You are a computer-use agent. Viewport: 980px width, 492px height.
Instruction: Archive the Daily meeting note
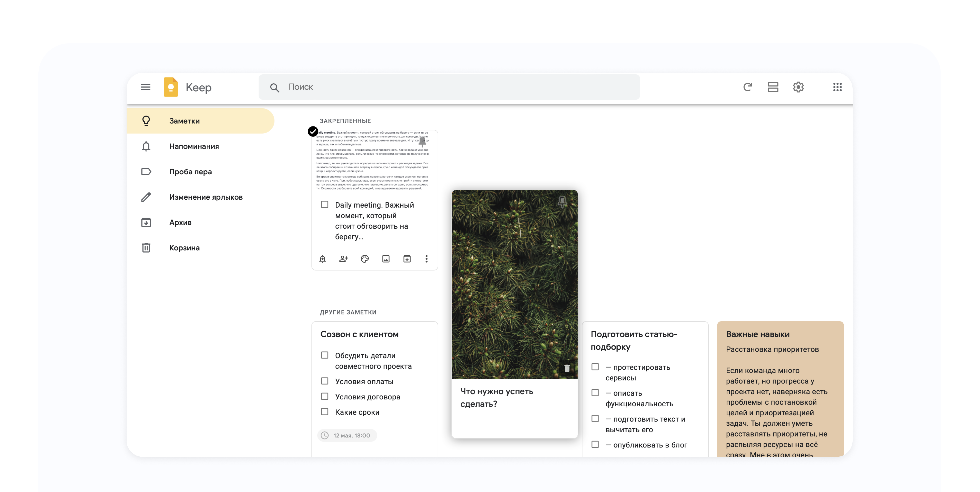pos(407,259)
